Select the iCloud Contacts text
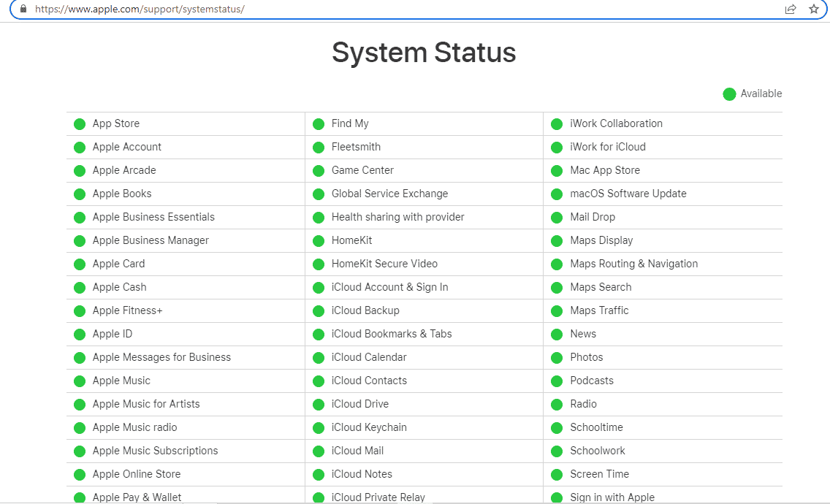Viewport: 830px width, 504px height. (x=370, y=381)
